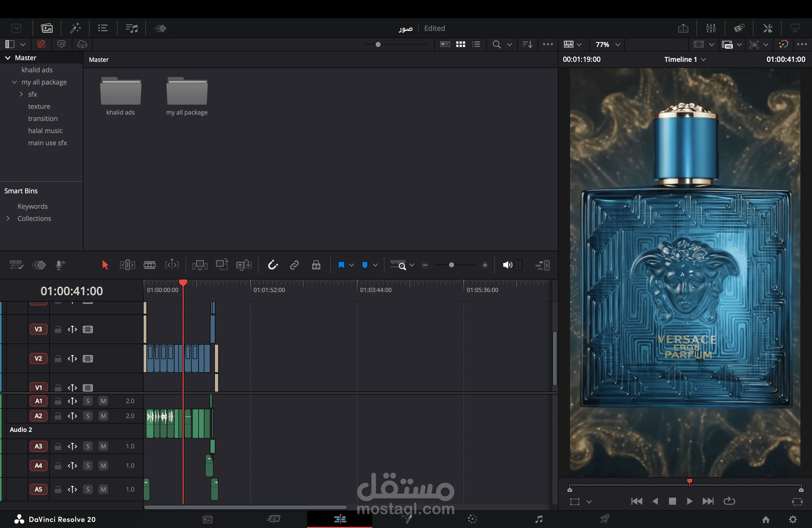The height and width of the screenshot is (528, 812).
Task: Jump to the first frame
Action: (637, 501)
